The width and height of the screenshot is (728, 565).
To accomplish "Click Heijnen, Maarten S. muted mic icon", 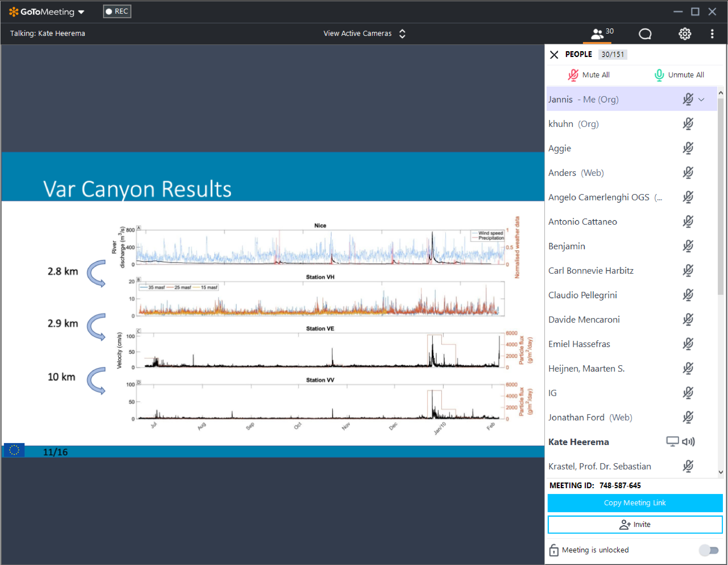I will (x=688, y=368).
